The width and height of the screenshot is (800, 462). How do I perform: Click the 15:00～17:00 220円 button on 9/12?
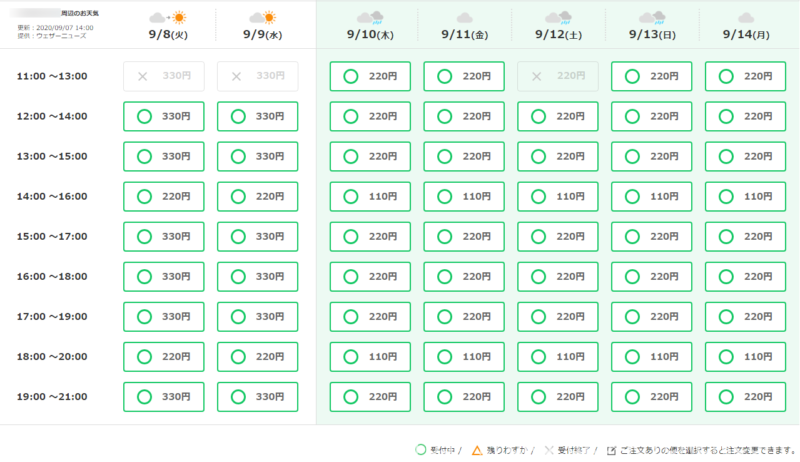coord(558,236)
